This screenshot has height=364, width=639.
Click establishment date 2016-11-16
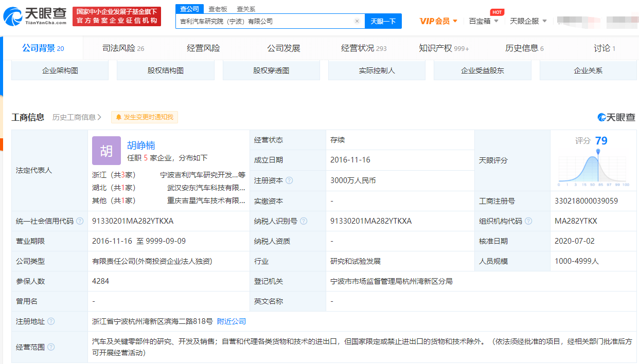(x=350, y=160)
